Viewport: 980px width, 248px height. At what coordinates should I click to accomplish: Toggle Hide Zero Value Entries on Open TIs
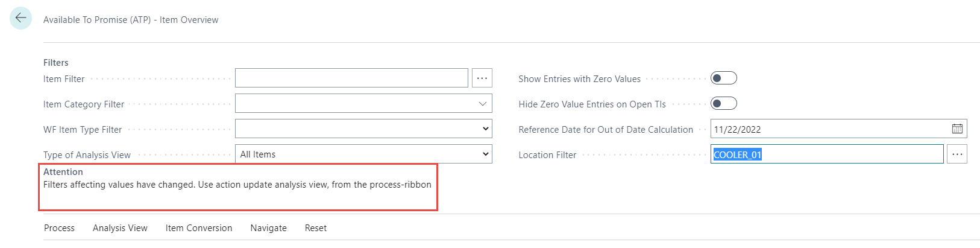(723, 103)
